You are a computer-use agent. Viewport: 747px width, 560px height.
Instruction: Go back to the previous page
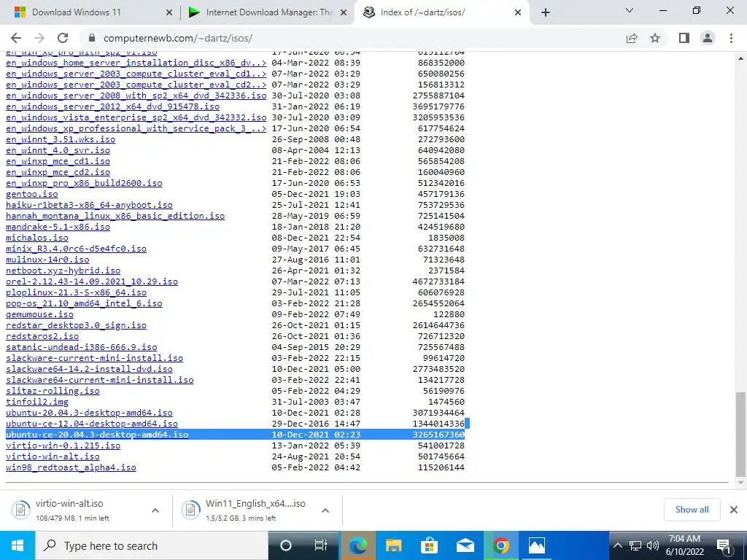coord(16,38)
